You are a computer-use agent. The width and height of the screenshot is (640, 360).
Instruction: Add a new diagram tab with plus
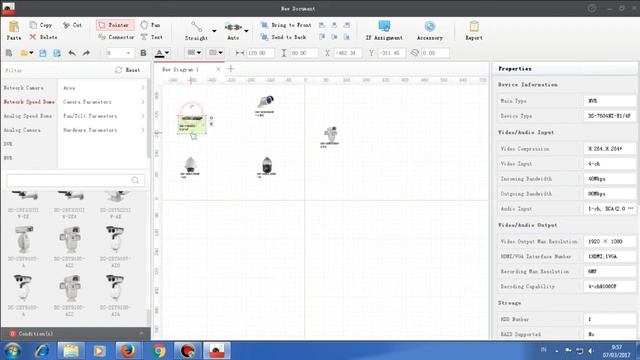pos(231,69)
